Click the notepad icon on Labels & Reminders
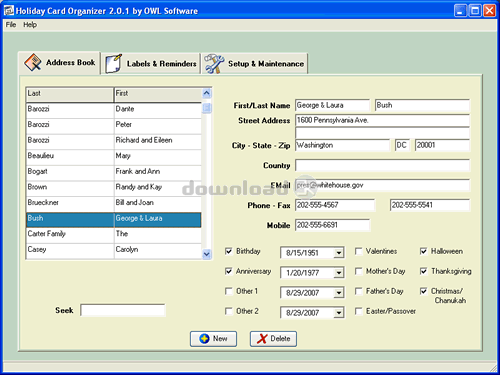This screenshot has width=500, height=375. (114, 63)
